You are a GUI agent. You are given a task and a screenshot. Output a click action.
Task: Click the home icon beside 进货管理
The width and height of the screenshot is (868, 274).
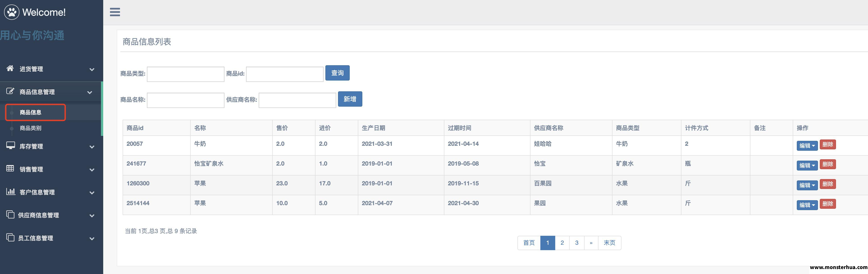click(10, 69)
